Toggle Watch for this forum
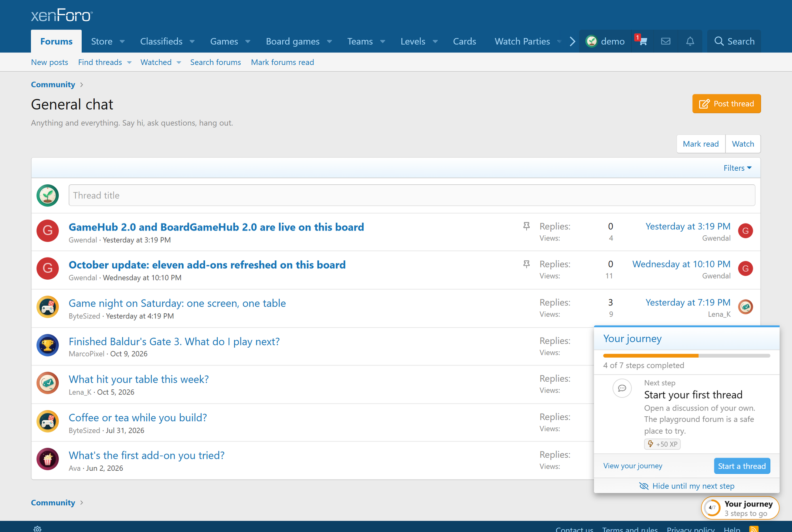This screenshot has height=532, width=792. (743, 144)
